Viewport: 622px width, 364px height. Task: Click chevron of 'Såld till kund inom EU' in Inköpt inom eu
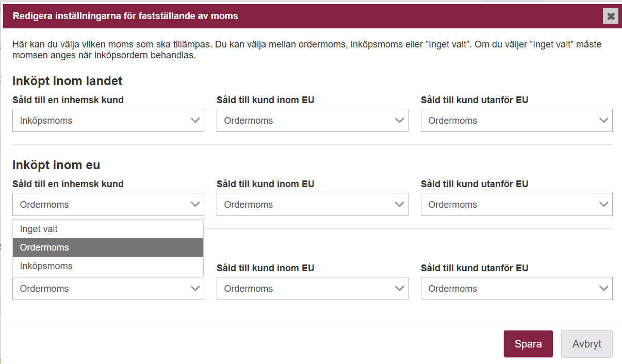[399, 205]
